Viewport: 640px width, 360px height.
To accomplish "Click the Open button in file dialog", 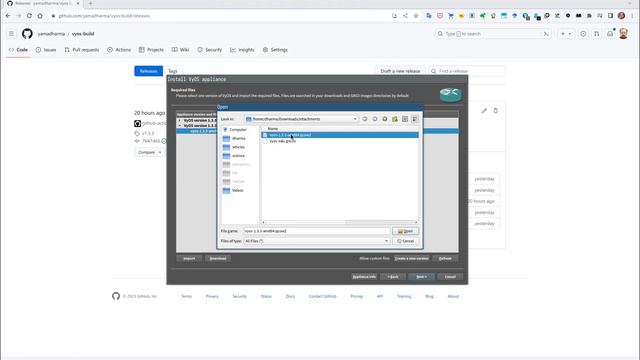I will point(405,231).
